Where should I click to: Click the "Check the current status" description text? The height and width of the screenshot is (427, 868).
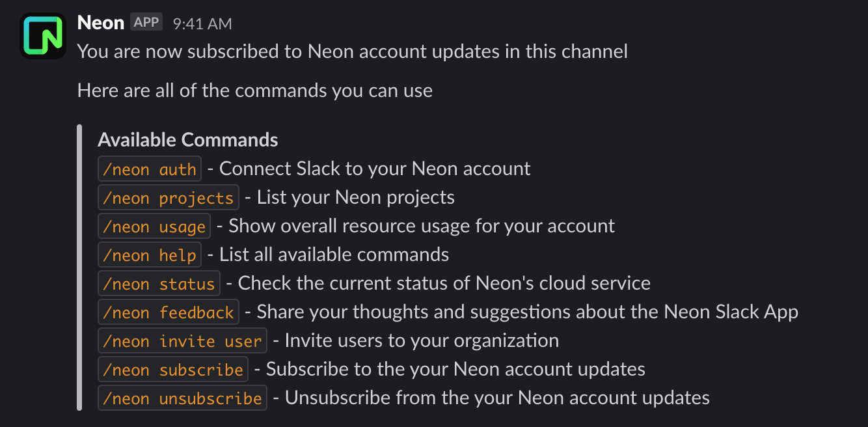(x=444, y=284)
